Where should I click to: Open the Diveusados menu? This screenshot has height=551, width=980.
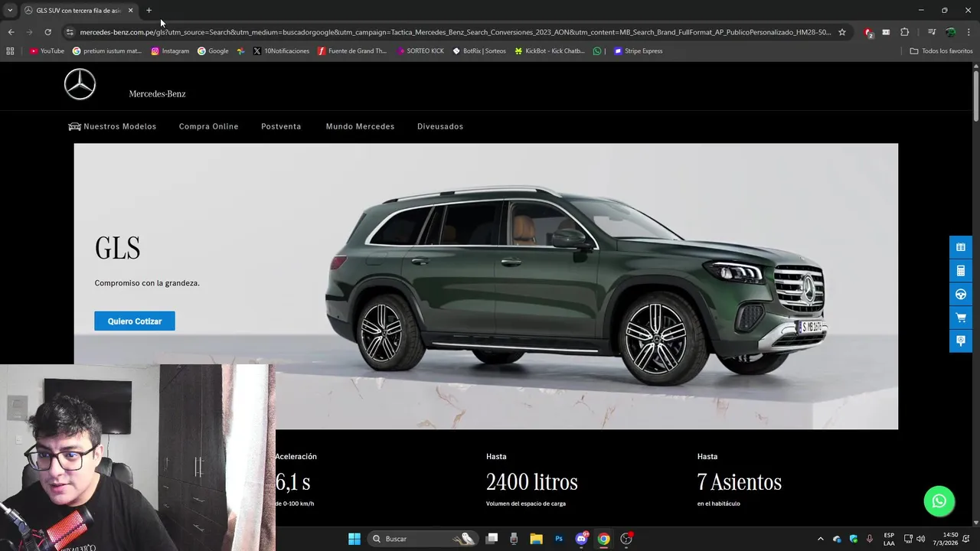[x=440, y=126]
